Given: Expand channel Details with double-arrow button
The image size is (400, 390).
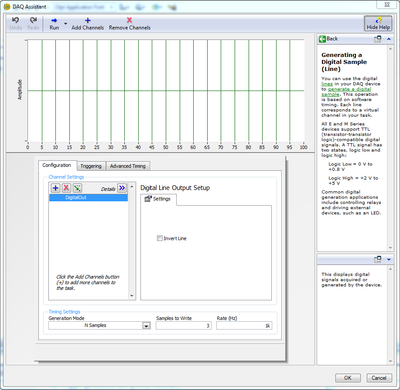Looking at the screenshot, I should (x=122, y=188).
